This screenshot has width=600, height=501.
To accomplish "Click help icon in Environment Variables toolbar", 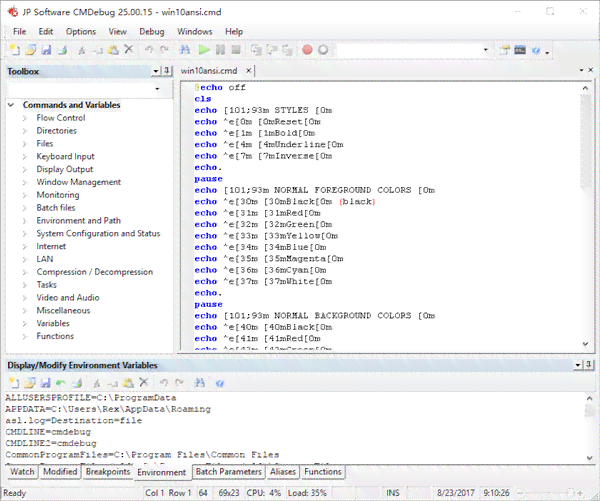I will coord(220,383).
